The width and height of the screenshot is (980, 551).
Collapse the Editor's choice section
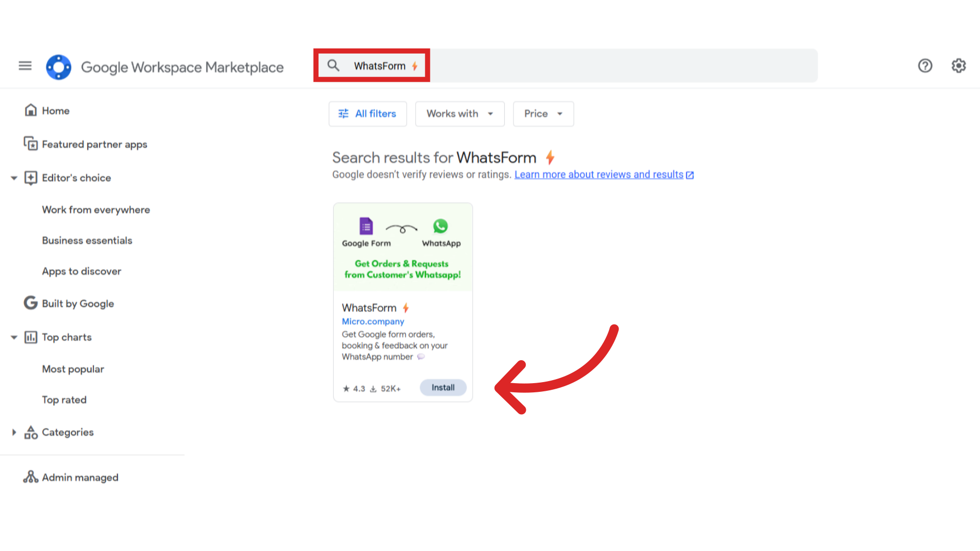tap(14, 178)
